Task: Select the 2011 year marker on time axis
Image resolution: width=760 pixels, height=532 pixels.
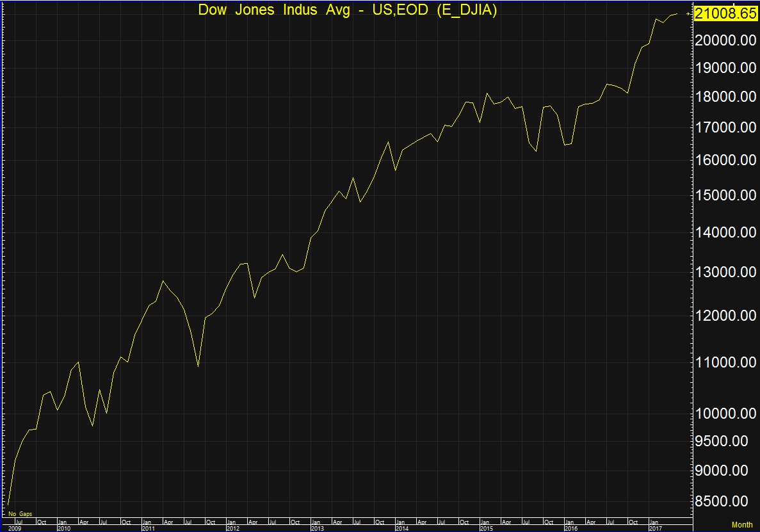Action: (x=149, y=529)
